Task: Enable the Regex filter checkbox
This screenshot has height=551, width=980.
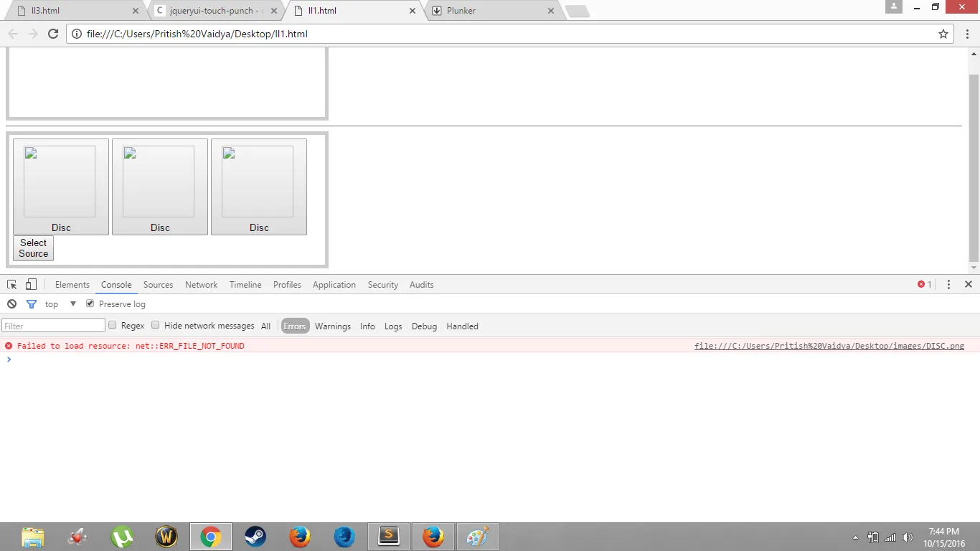Action: click(x=112, y=325)
